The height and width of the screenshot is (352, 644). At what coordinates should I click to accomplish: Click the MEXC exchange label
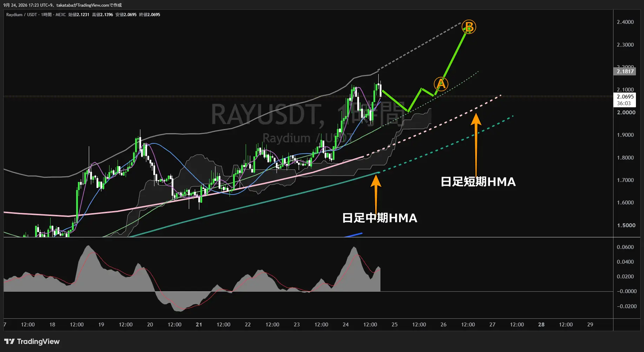pos(60,15)
